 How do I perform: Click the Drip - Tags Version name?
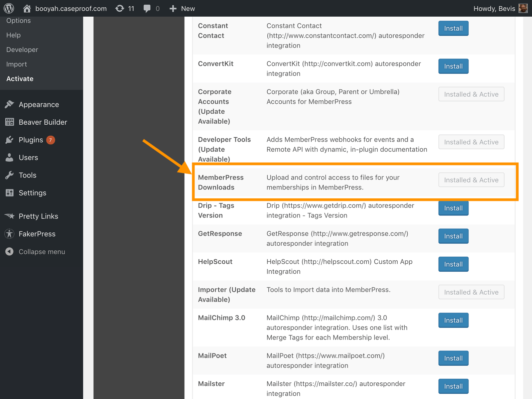(x=216, y=210)
